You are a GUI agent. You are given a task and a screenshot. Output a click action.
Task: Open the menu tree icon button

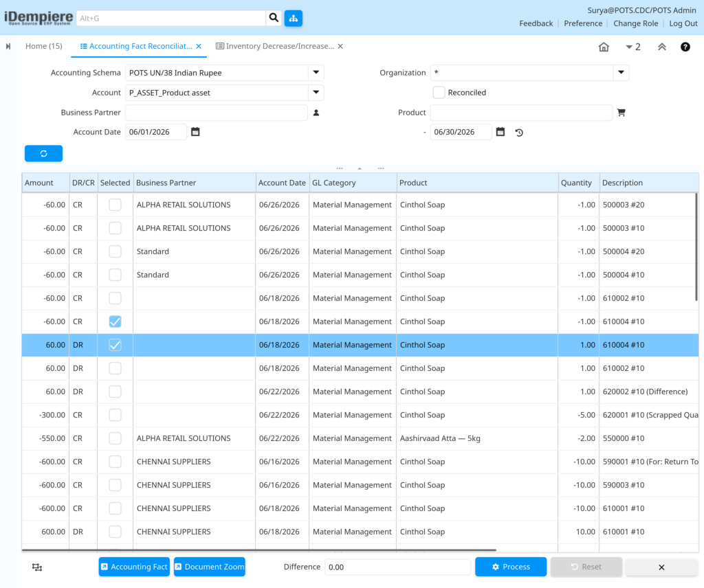point(293,19)
